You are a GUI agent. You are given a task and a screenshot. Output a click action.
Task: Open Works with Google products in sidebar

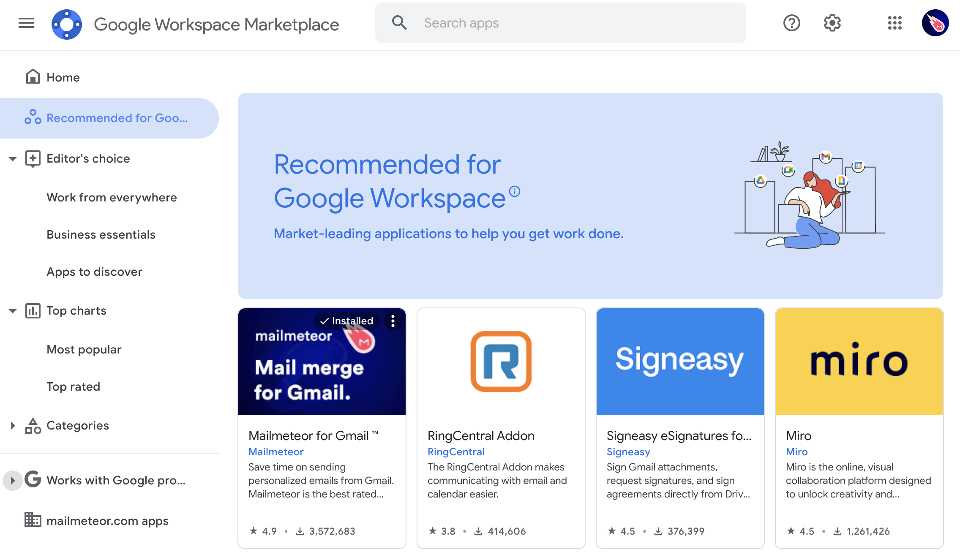116,480
